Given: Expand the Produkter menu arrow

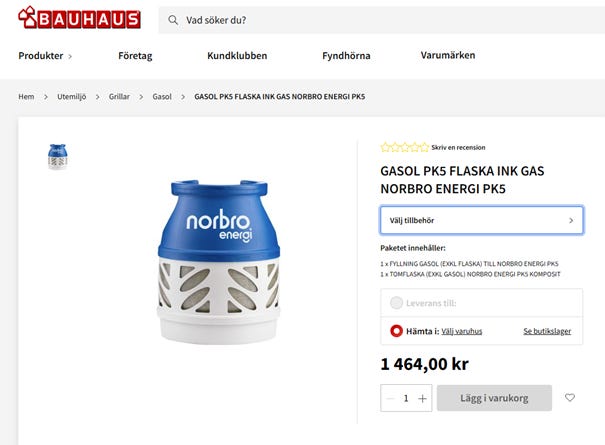Looking at the screenshot, I should tap(70, 56).
